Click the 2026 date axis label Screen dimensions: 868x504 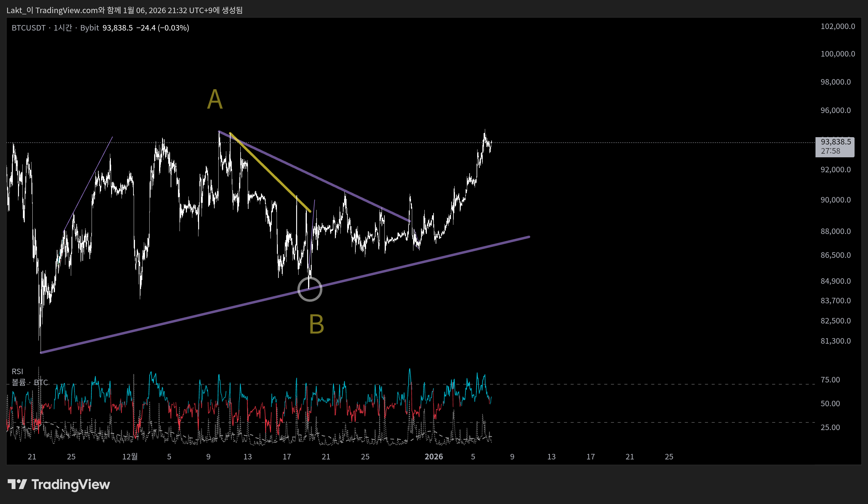coord(434,456)
